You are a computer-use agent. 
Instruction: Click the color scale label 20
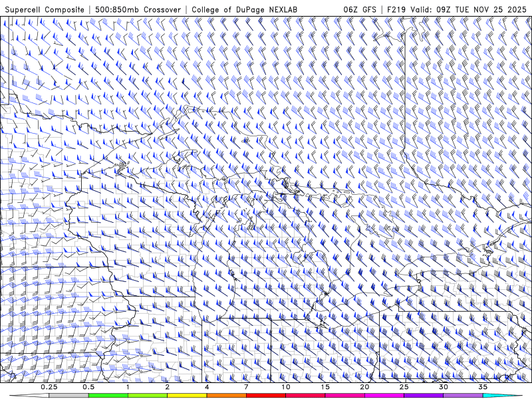pyautogui.click(x=364, y=387)
